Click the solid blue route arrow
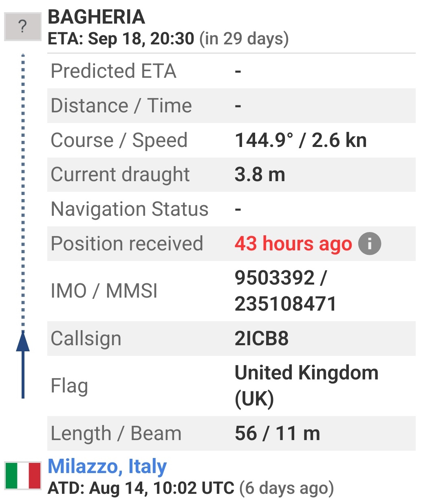The image size is (421, 504). point(23,364)
